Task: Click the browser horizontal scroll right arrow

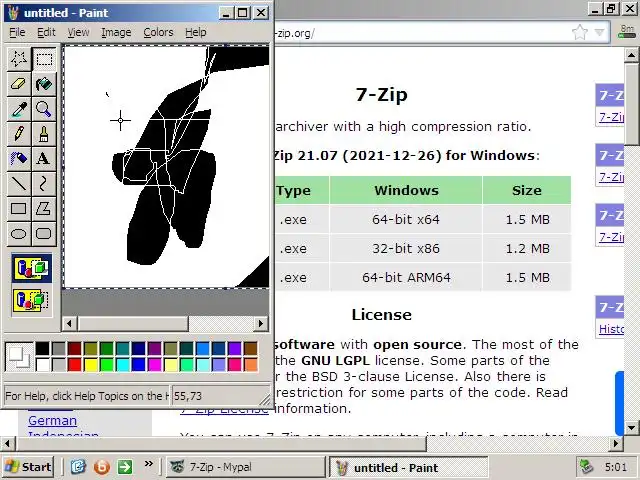Action: pos(616,443)
